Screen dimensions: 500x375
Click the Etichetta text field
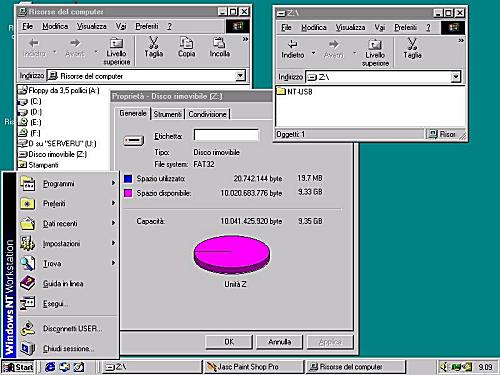[x=226, y=135]
